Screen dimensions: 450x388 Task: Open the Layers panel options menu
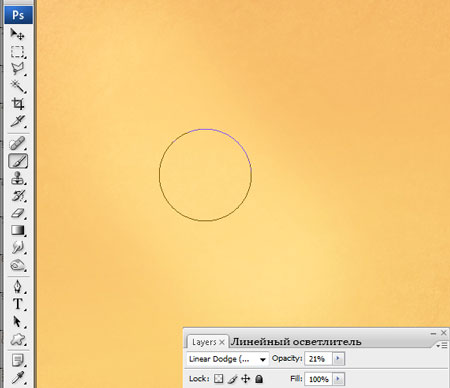coord(442,346)
